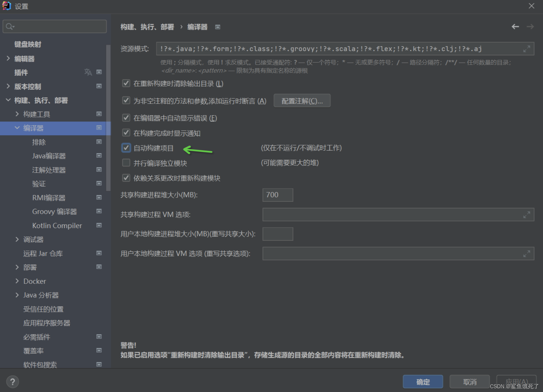Click the project-level icon next to 插件
Screen dimensions: 543x392
click(99, 72)
